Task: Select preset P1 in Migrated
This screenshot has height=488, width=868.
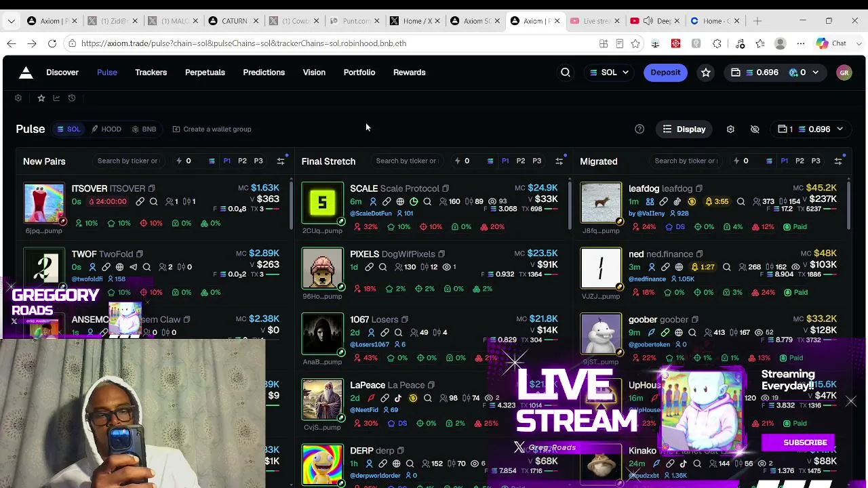Action: tap(784, 161)
